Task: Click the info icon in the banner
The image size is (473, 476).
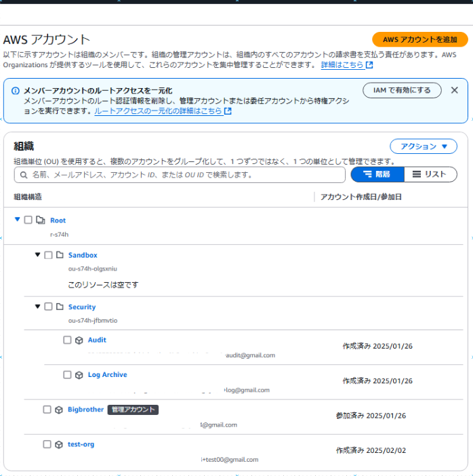Action: [16, 91]
